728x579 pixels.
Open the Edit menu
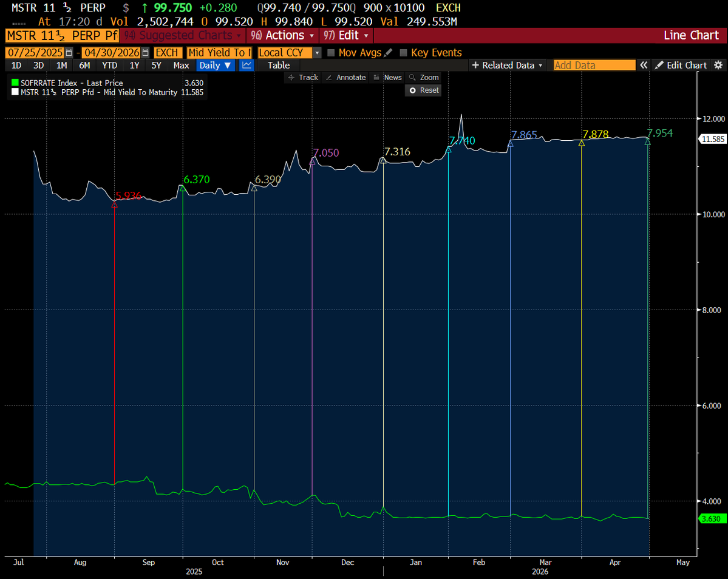pos(346,35)
